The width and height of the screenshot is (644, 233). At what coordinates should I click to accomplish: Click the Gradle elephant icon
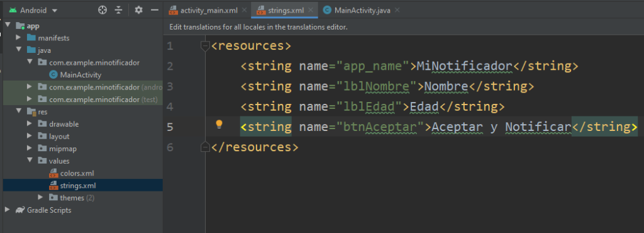click(20, 210)
